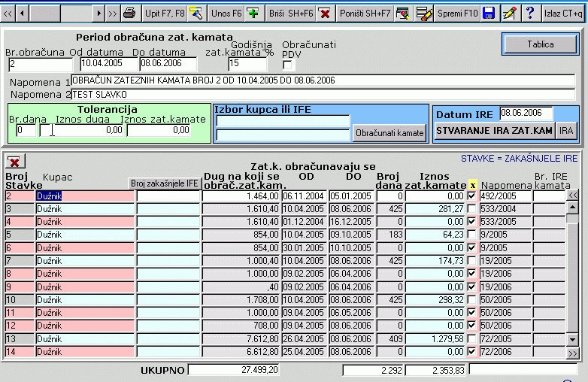Screen dimensions: 588x382
Task: Click Tolerancija Iznos zat.kamate field
Action: click(x=159, y=130)
